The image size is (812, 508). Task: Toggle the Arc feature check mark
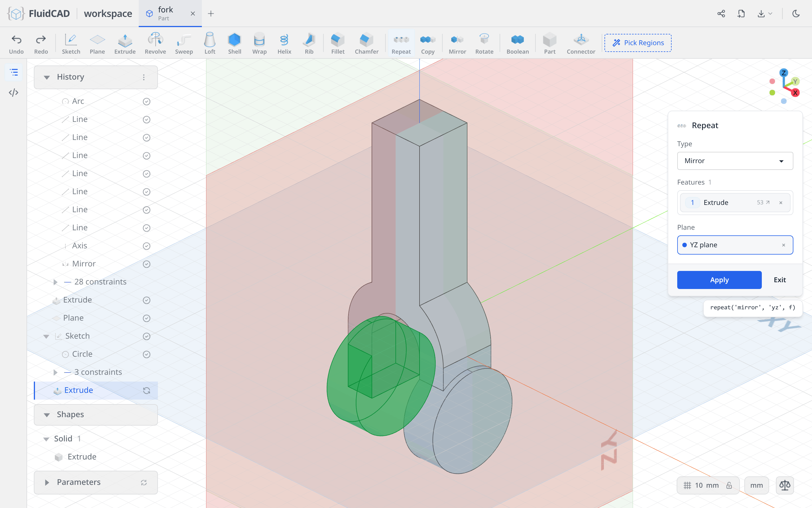click(146, 102)
